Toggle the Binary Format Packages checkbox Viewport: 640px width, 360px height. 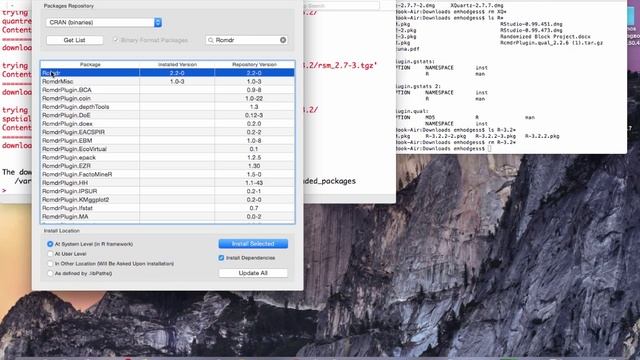pyautogui.click(x=116, y=40)
